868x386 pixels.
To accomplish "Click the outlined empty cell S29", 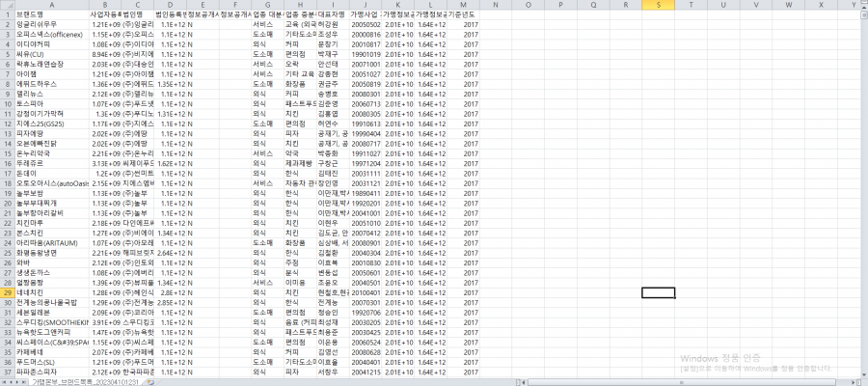I will (658, 292).
